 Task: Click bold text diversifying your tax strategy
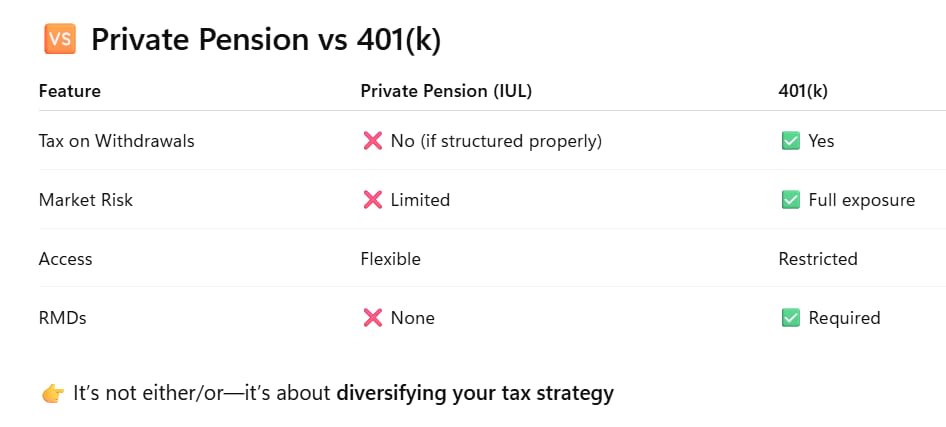(x=475, y=394)
